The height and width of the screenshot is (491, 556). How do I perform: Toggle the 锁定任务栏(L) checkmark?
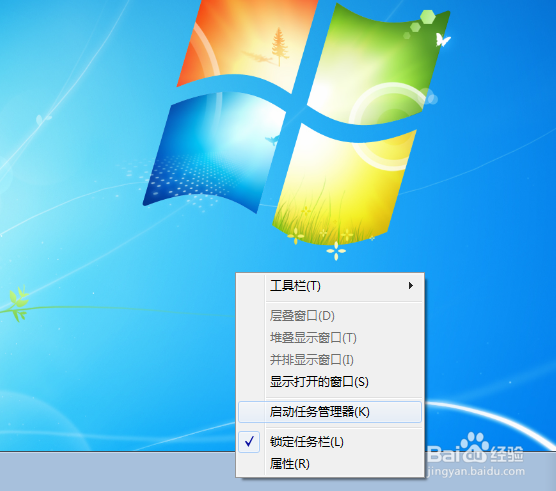coord(249,442)
